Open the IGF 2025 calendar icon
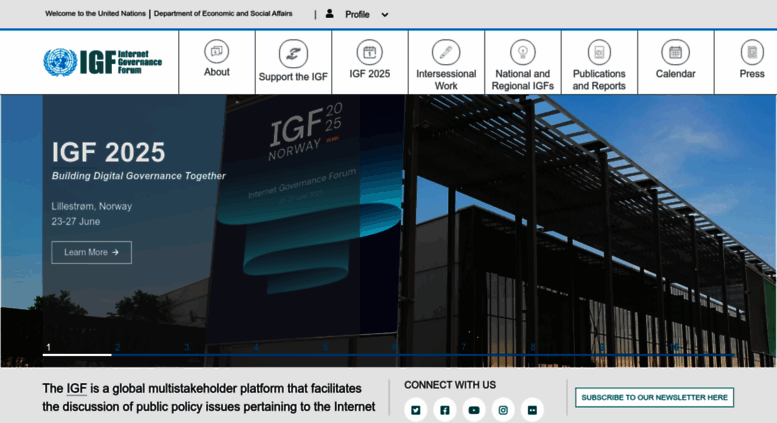The height and width of the screenshot is (423, 777). (x=370, y=52)
